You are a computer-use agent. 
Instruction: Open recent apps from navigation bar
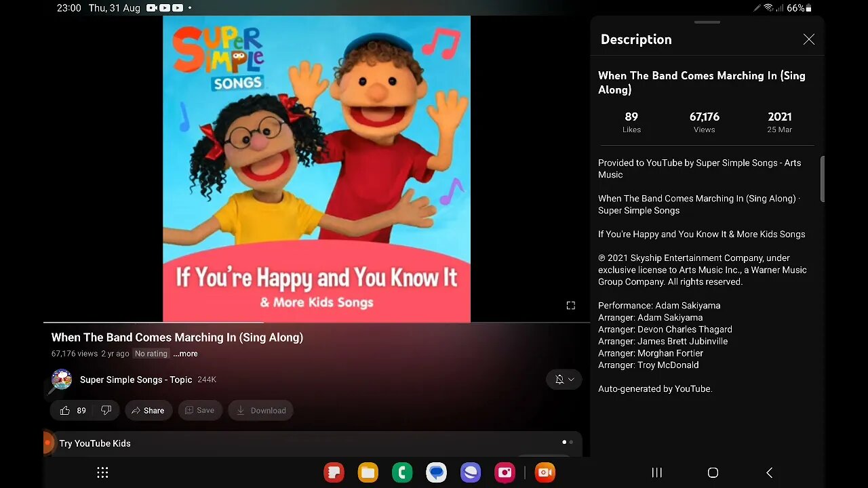(656, 472)
